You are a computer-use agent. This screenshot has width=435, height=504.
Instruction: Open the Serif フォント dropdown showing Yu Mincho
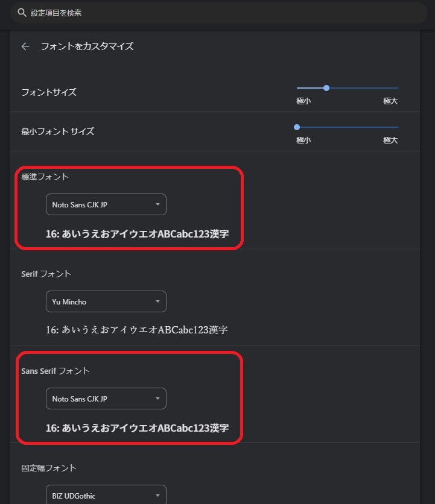click(106, 301)
